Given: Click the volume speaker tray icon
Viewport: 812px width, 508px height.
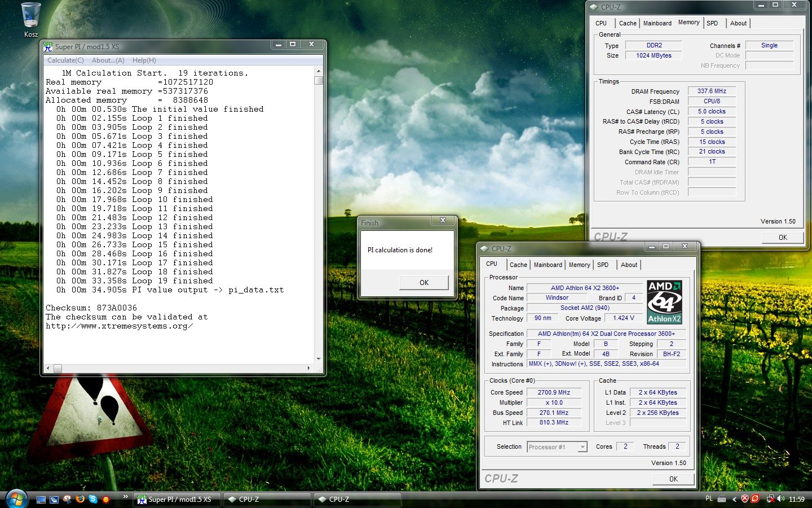Looking at the screenshot, I should pos(780,499).
